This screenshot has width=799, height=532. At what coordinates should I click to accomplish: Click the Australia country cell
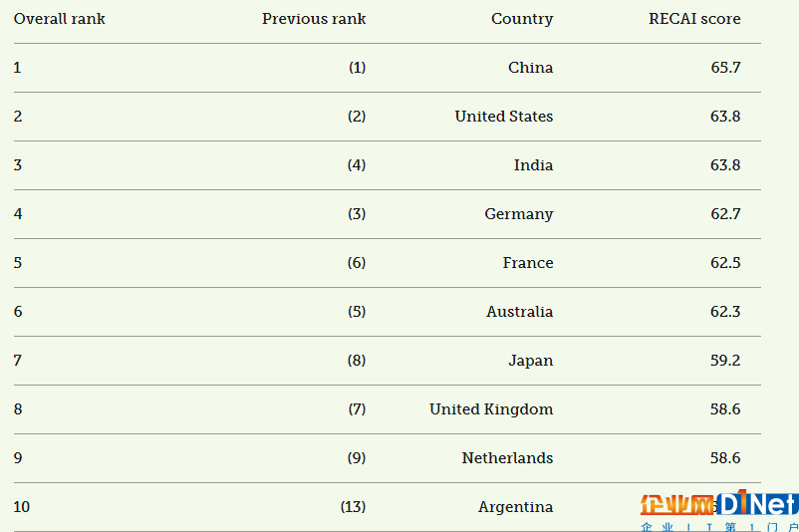[520, 312]
